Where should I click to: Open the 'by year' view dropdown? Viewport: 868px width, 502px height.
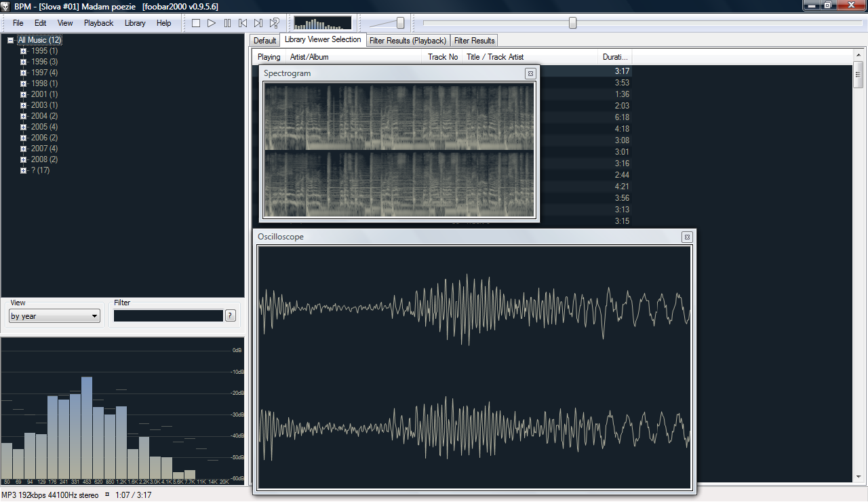coord(54,316)
